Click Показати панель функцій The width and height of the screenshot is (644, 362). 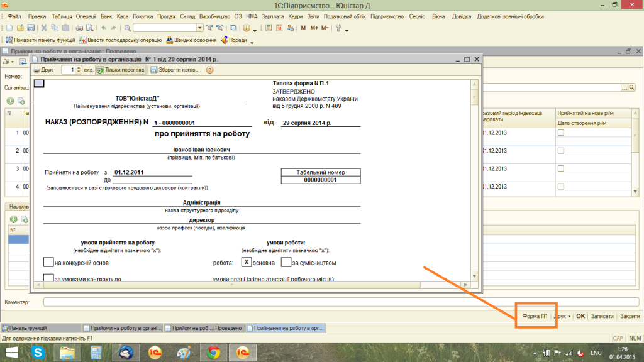click(40, 40)
